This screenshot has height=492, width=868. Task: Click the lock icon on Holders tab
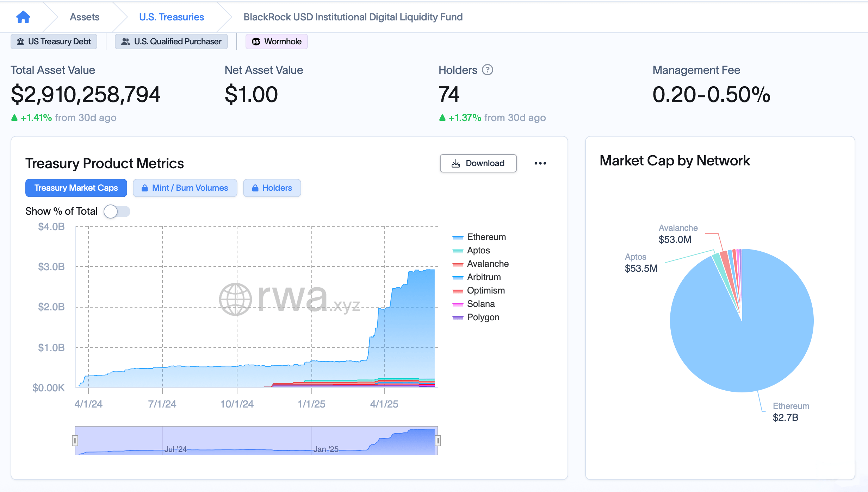point(255,188)
